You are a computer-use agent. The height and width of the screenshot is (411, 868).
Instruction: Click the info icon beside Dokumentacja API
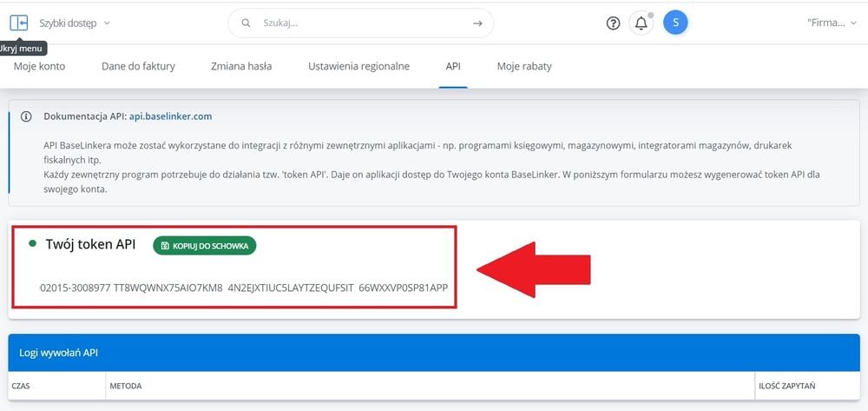pos(26,117)
